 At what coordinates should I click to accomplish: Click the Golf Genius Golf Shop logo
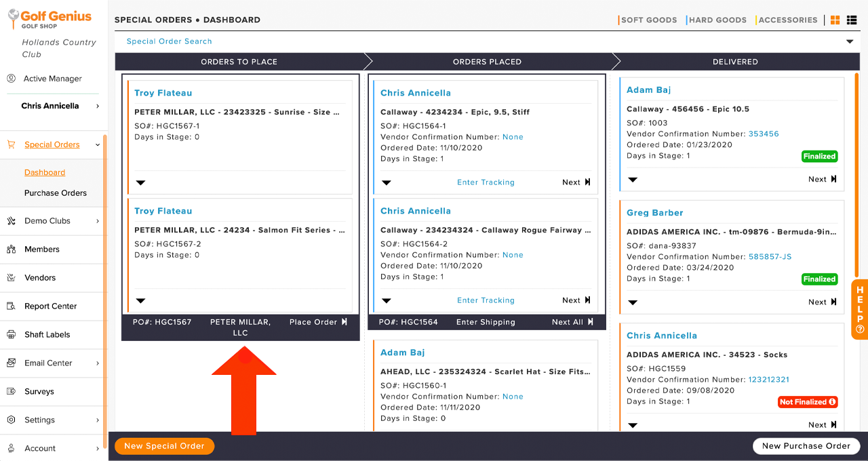(48, 18)
